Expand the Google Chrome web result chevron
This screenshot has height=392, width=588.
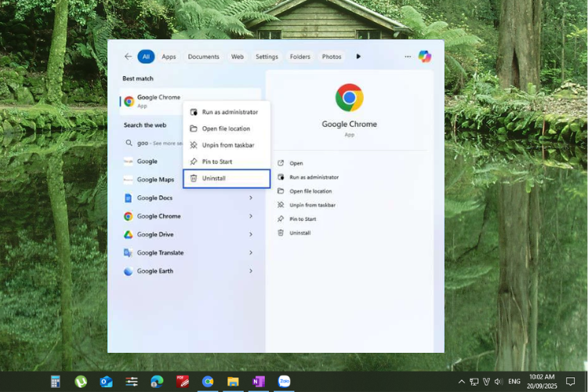click(x=251, y=216)
